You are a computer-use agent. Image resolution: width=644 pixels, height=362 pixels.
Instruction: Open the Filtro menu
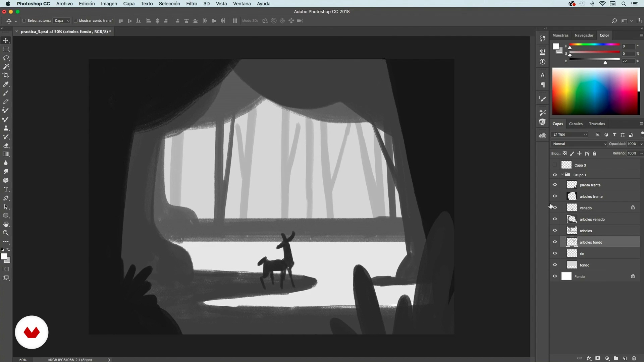(192, 4)
